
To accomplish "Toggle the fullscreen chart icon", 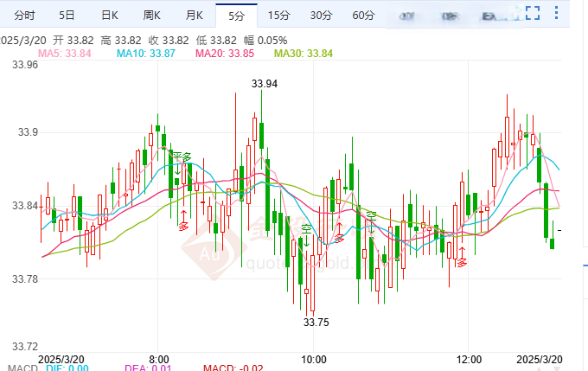I will pyautogui.click(x=533, y=13).
